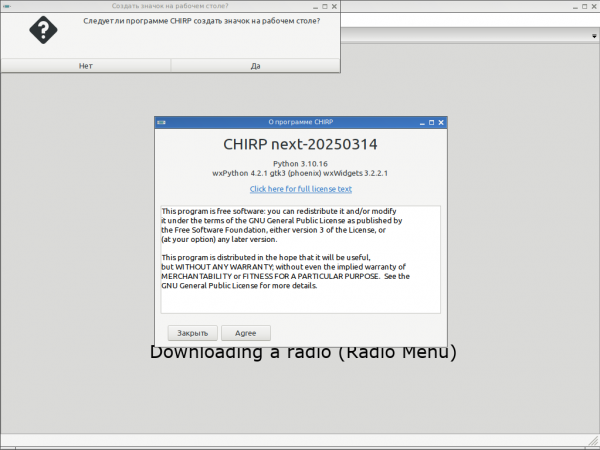Click the Закрыть button in About CHIRP dialog
Screen dimensions: 600x450
pos(192,333)
